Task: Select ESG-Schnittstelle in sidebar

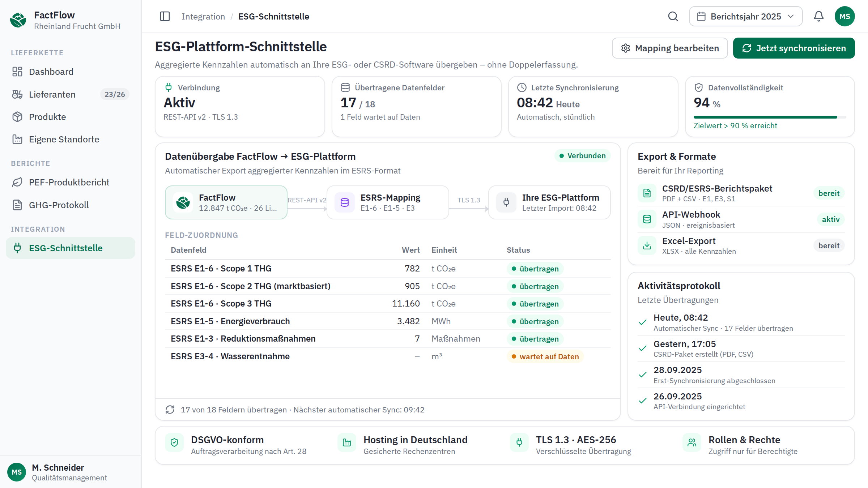Action: (x=71, y=248)
